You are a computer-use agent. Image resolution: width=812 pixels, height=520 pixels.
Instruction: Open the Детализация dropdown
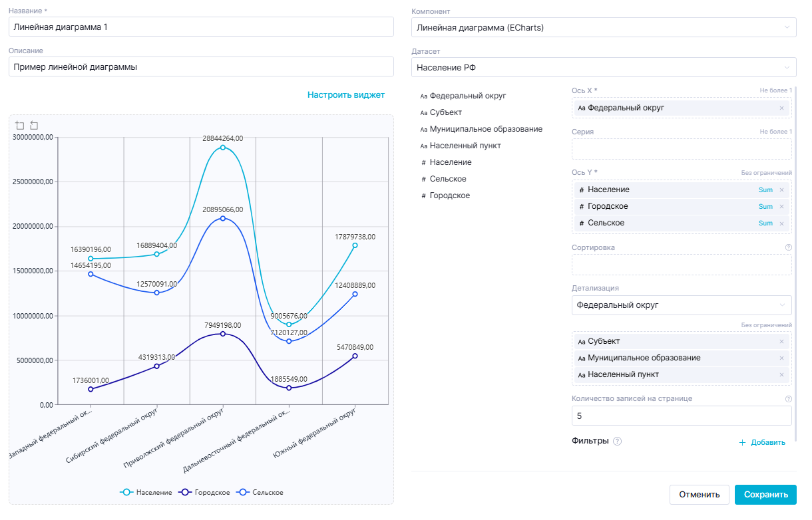pyautogui.click(x=681, y=305)
